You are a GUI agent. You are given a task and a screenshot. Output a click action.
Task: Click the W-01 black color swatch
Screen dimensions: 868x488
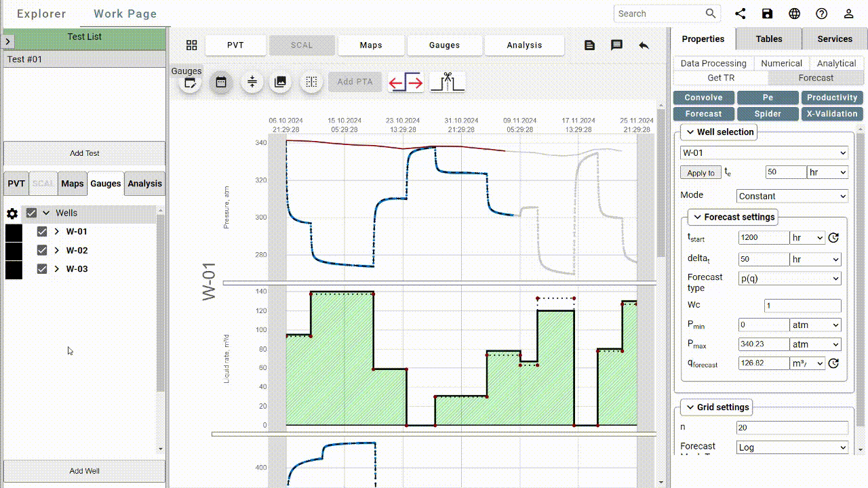(14, 233)
